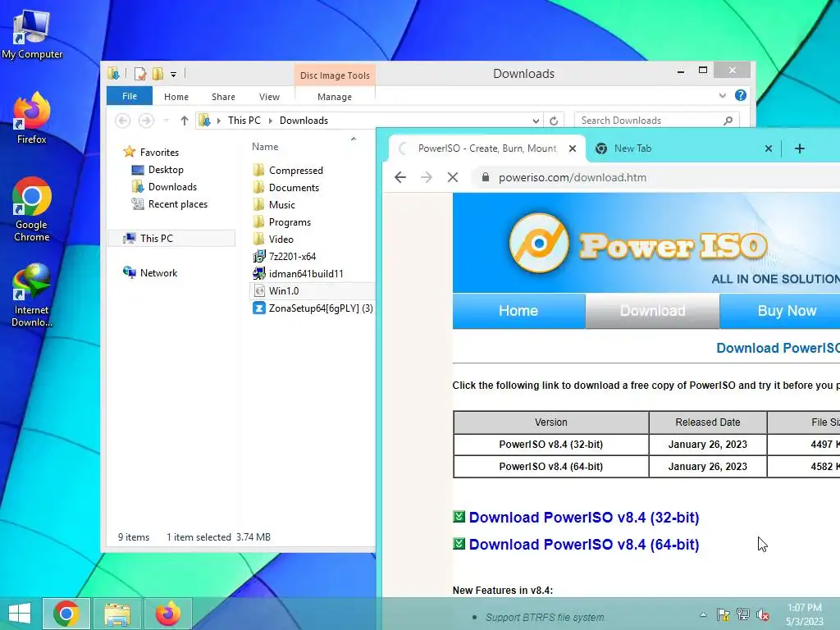This screenshot has height=630, width=840.
Task: Click Firefox icon in the taskbar
Action: click(x=167, y=614)
